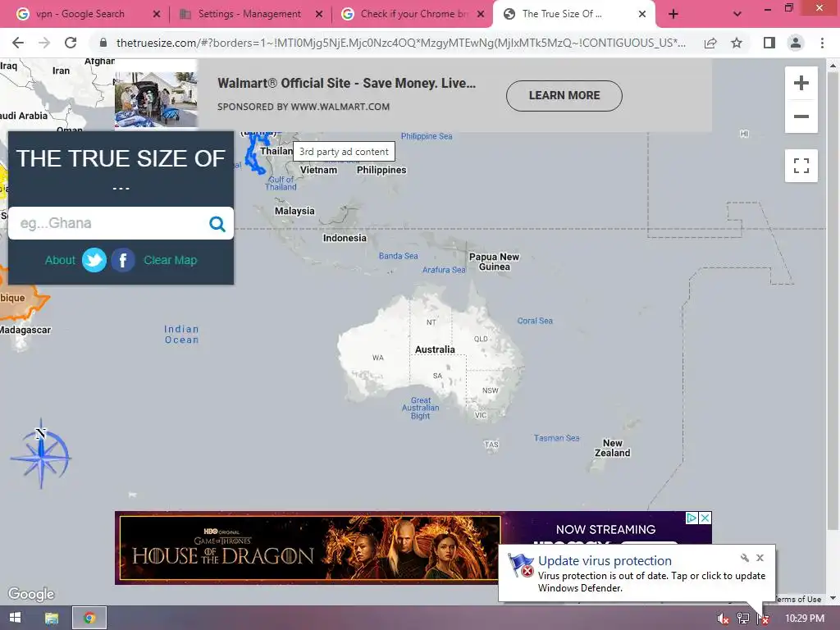Select The True Size Of tab

[x=562, y=14]
